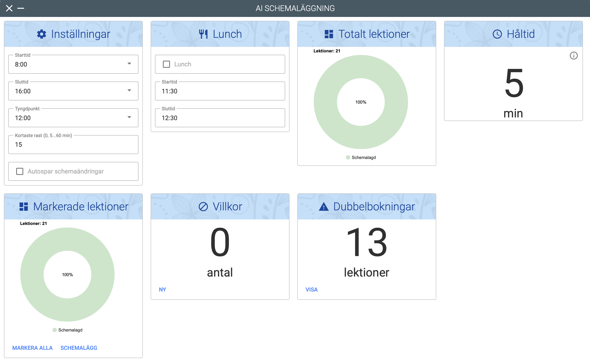
Task: Click the Håltid clock icon
Action: tap(497, 34)
